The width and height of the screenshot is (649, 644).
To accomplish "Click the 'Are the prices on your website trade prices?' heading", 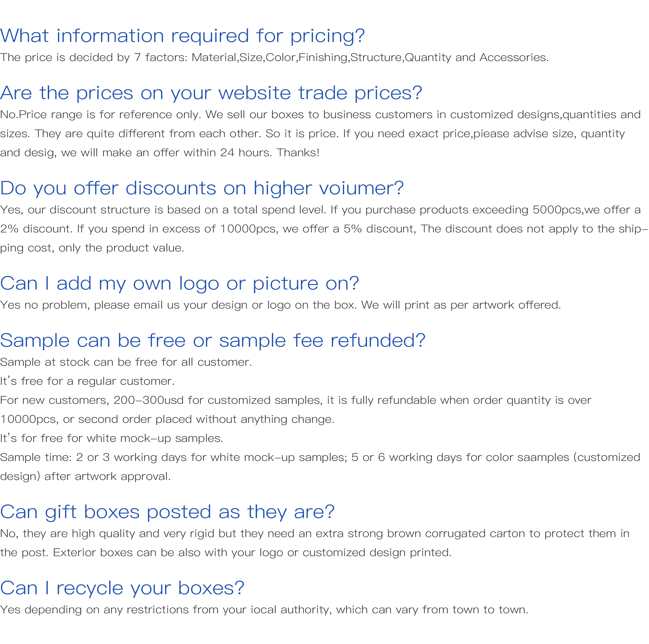I will [211, 93].
